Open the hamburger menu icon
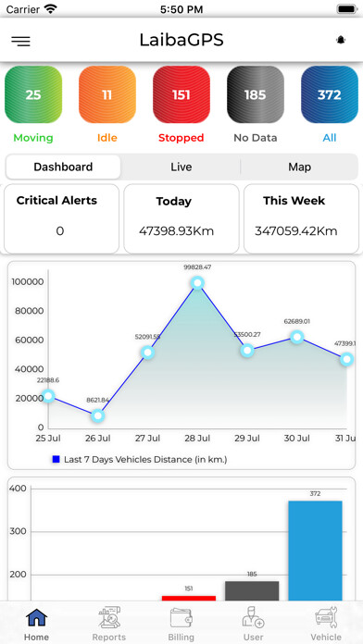 (20, 41)
